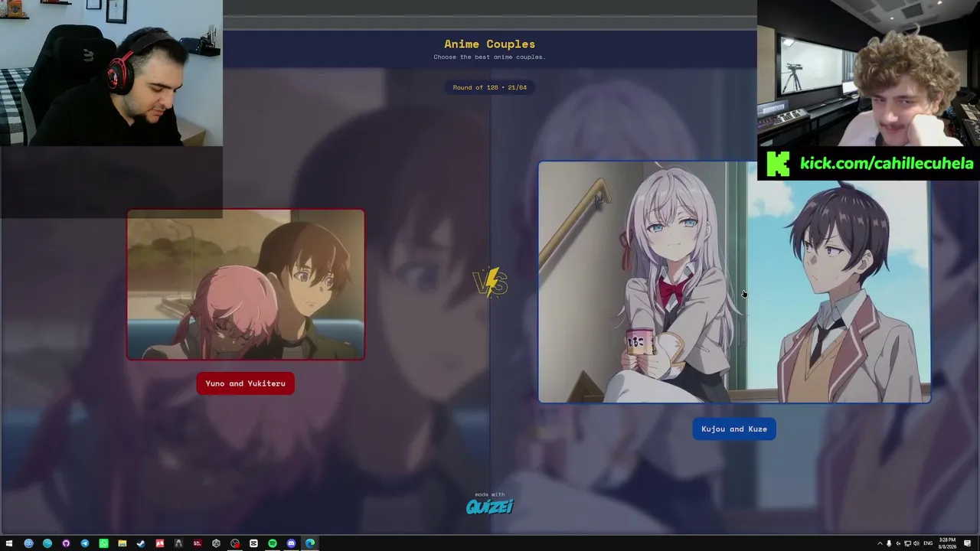
Task: Click the kick.com/cahillecuhela channel banner
Action: coord(868,164)
